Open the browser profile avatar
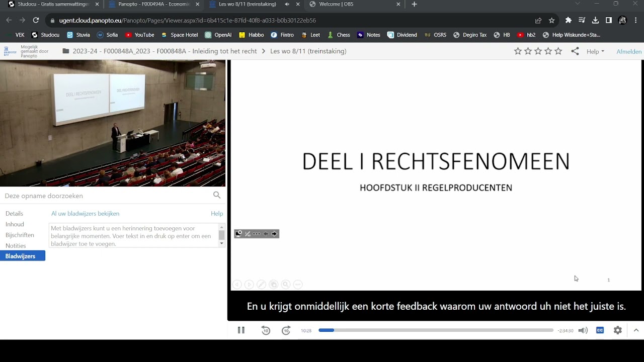This screenshot has width=644, height=362. (622, 20)
